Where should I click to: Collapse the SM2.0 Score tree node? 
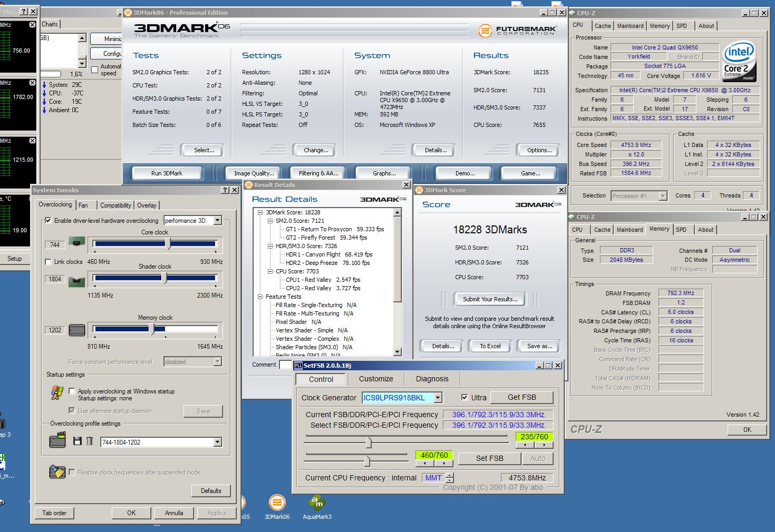[x=270, y=221]
